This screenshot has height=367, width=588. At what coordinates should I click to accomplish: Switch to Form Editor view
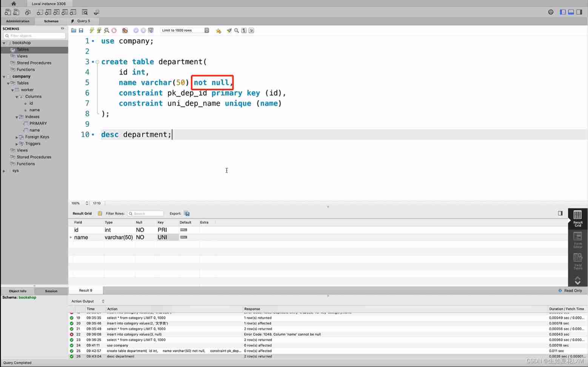[x=578, y=240]
